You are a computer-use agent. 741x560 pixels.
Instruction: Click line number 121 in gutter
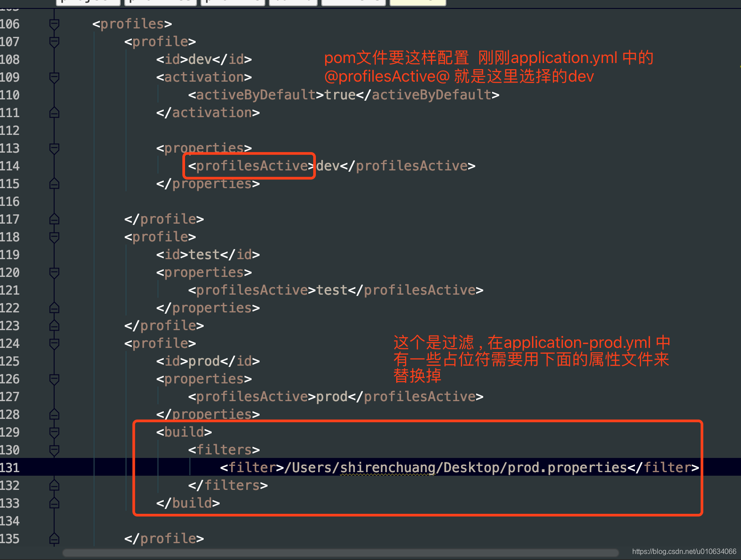coord(10,290)
